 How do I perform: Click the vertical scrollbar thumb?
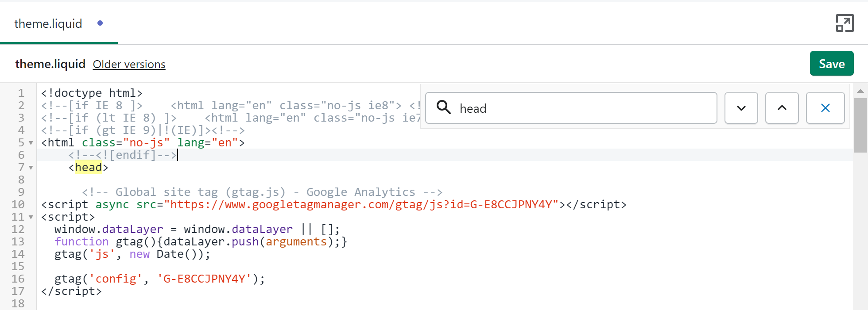point(860,125)
